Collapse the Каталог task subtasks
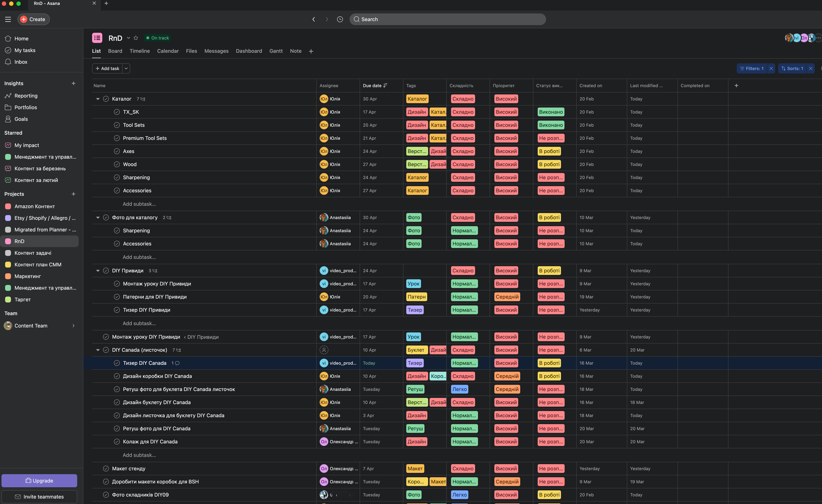Screen dimensions: 822x504 point(98,99)
